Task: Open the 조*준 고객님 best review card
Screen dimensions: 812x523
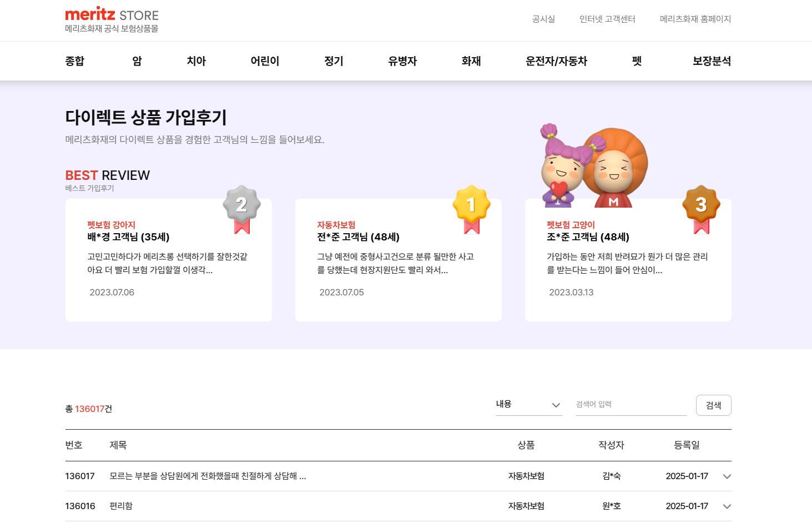Action: [628, 260]
